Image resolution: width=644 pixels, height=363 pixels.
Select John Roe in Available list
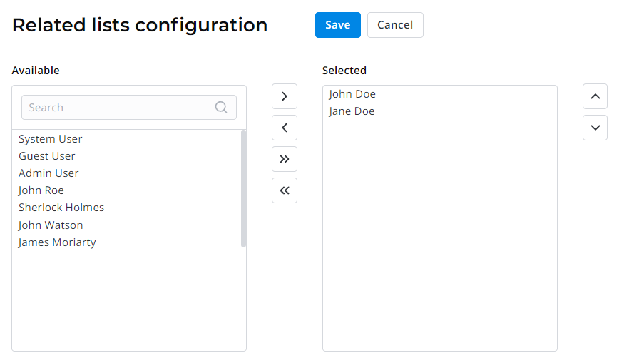(x=41, y=190)
